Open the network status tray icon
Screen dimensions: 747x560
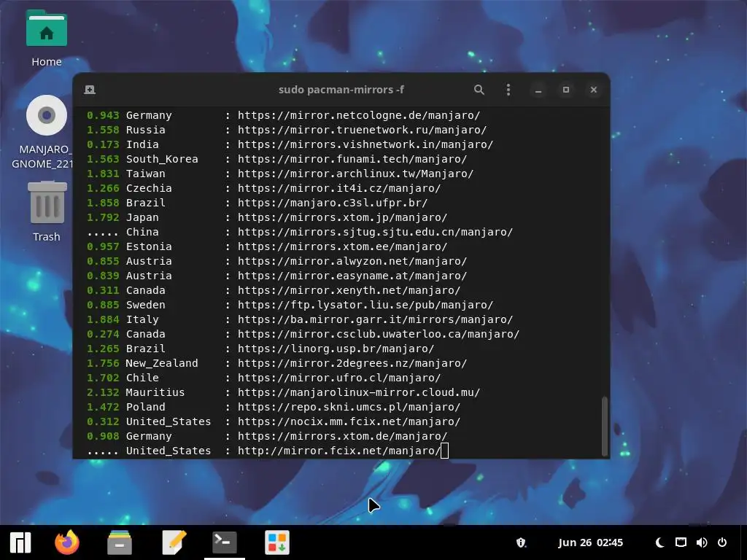coord(681,542)
